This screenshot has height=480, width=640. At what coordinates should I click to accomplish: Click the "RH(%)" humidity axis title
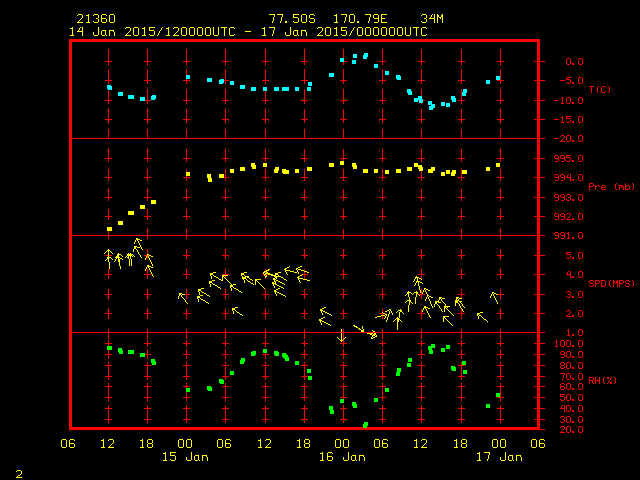602,380
